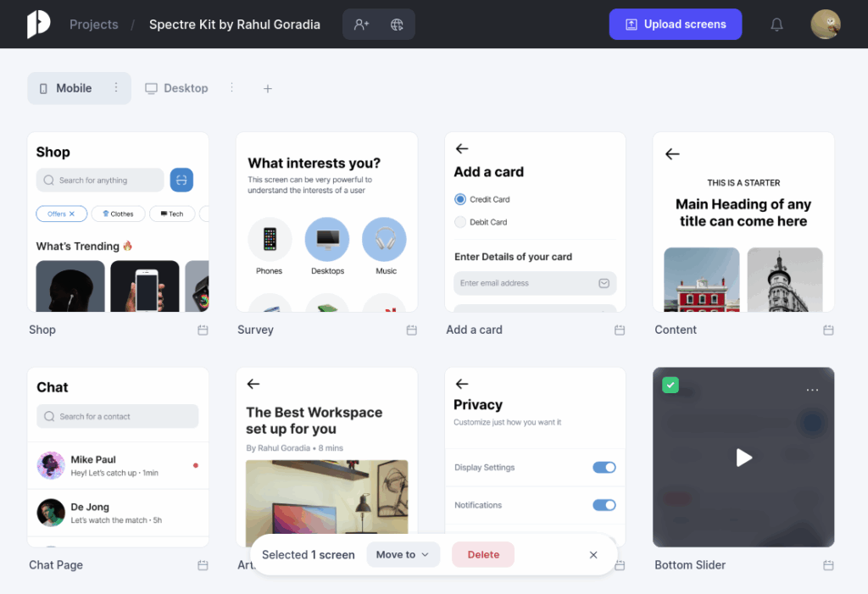Open the add collaborator icon

(x=361, y=25)
